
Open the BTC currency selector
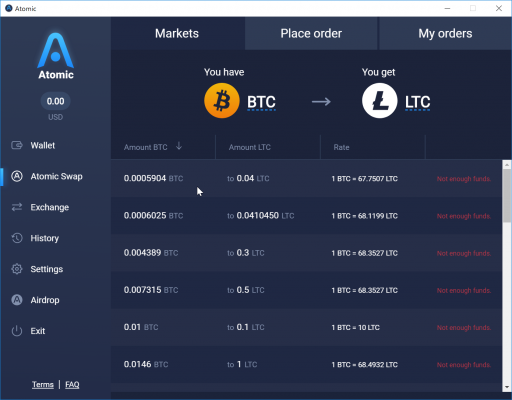(261, 102)
